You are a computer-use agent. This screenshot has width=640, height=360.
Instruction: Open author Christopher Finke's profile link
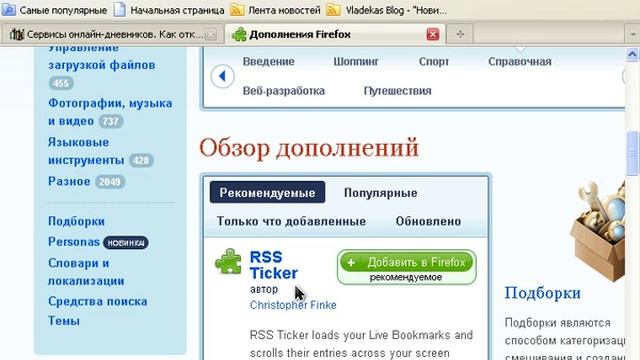click(293, 305)
